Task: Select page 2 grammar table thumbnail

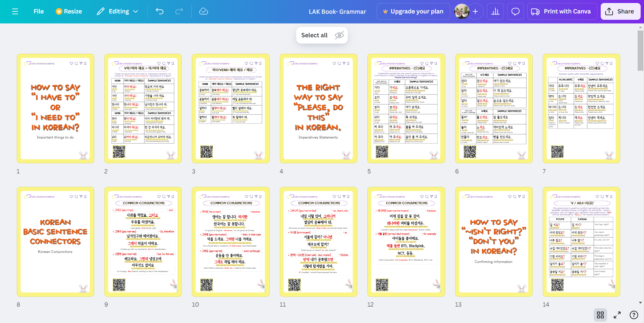Action: pos(143,109)
